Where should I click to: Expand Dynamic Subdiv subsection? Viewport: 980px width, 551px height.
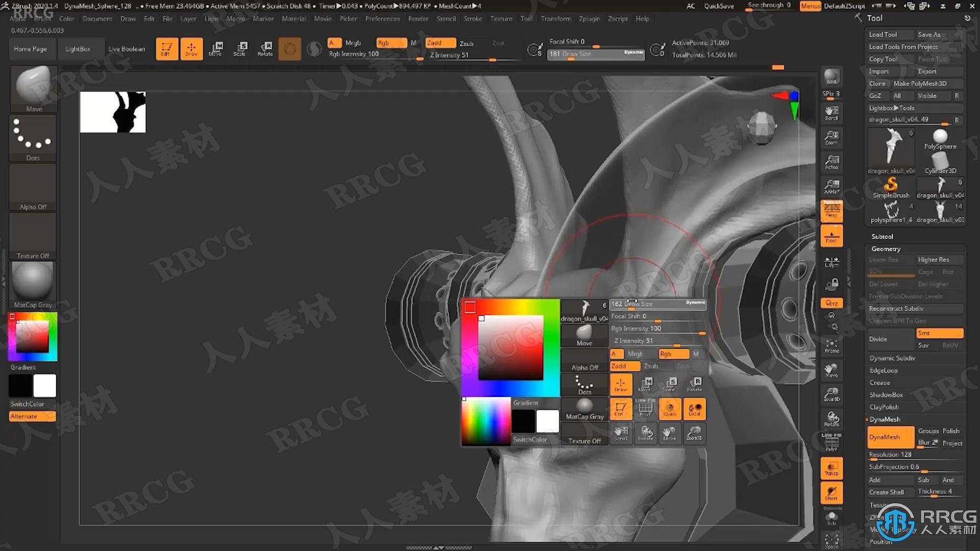[x=892, y=358]
